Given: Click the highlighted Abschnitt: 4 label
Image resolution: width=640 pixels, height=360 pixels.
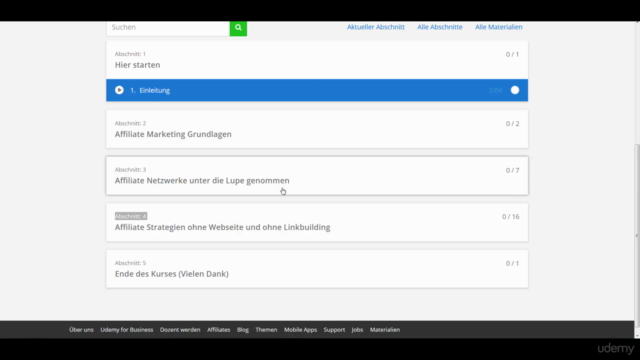Looking at the screenshot, I should [131, 216].
